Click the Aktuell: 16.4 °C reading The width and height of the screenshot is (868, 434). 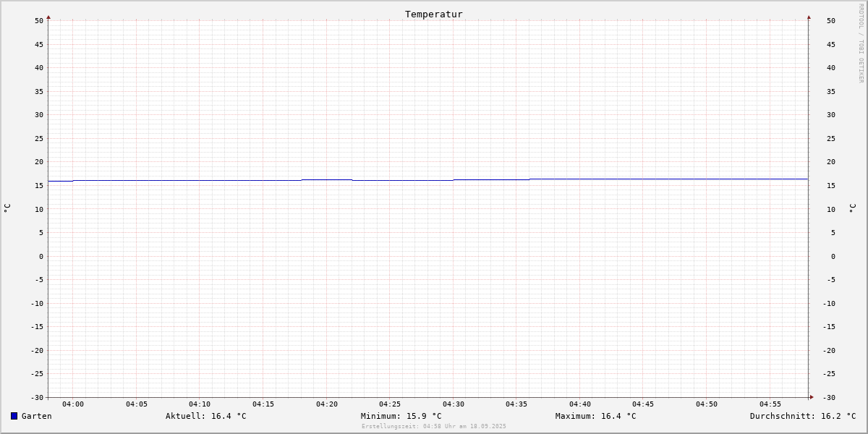pos(206,416)
